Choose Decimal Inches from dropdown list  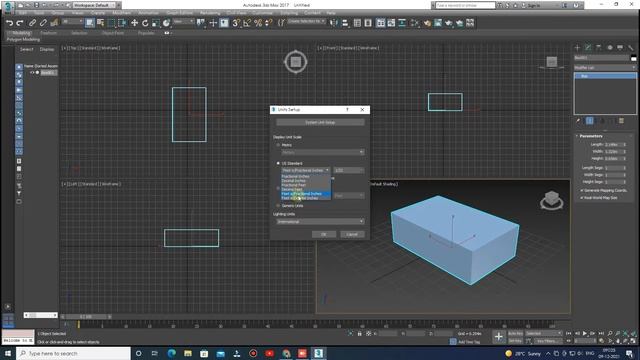coord(306,180)
